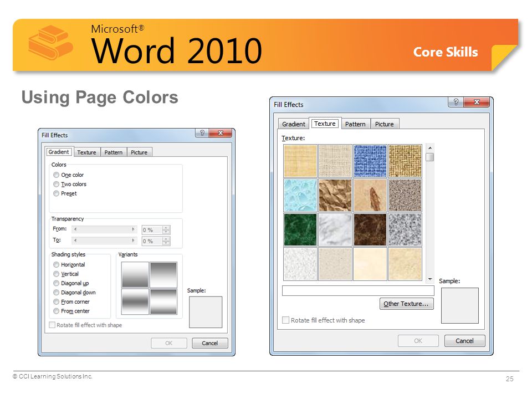Pick the blue denim texture swatch
The height and width of the screenshot is (399, 532).
(370, 161)
